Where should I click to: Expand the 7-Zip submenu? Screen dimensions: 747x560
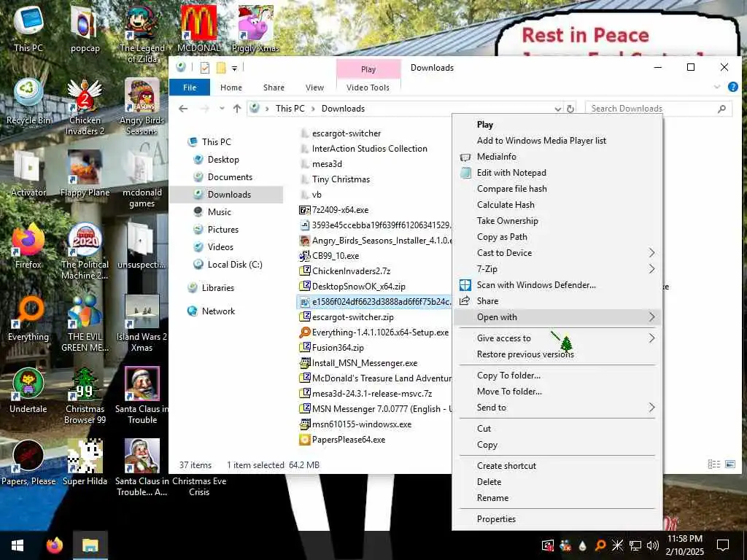click(651, 269)
